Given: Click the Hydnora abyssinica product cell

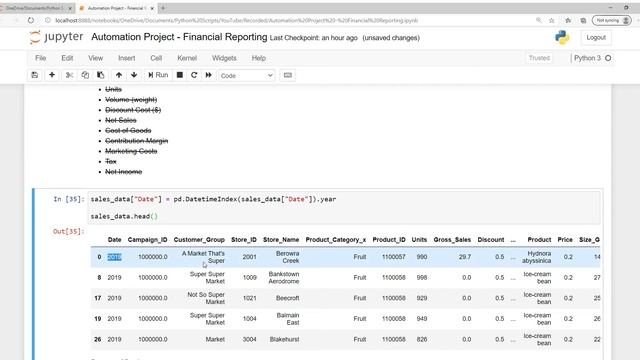Looking at the screenshot, I should click(x=536, y=257).
